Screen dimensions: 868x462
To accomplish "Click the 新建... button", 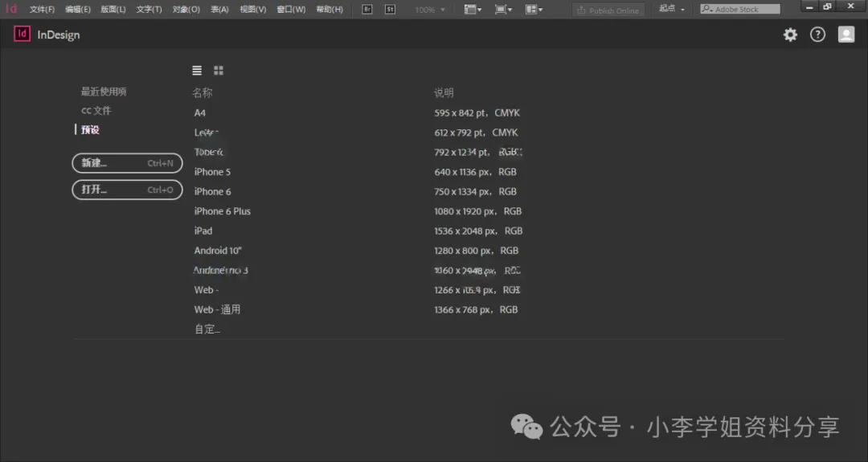I will point(127,163).
